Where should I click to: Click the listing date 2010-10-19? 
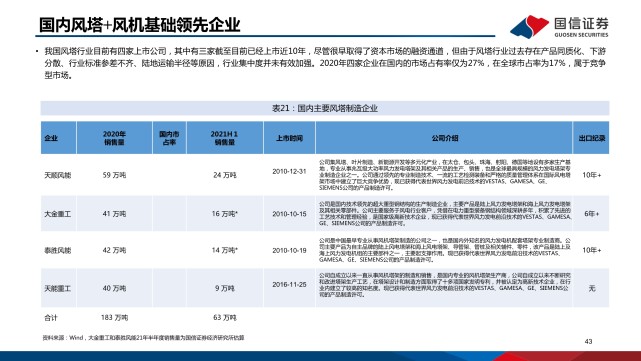click(x=289, y=250)
